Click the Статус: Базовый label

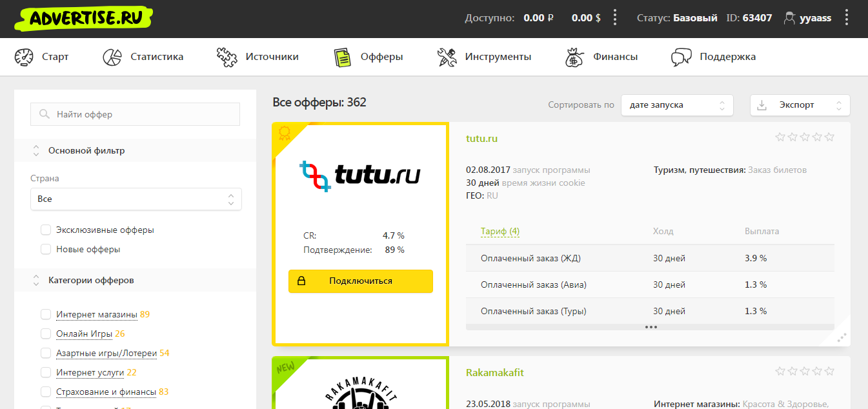coord(677,18)
